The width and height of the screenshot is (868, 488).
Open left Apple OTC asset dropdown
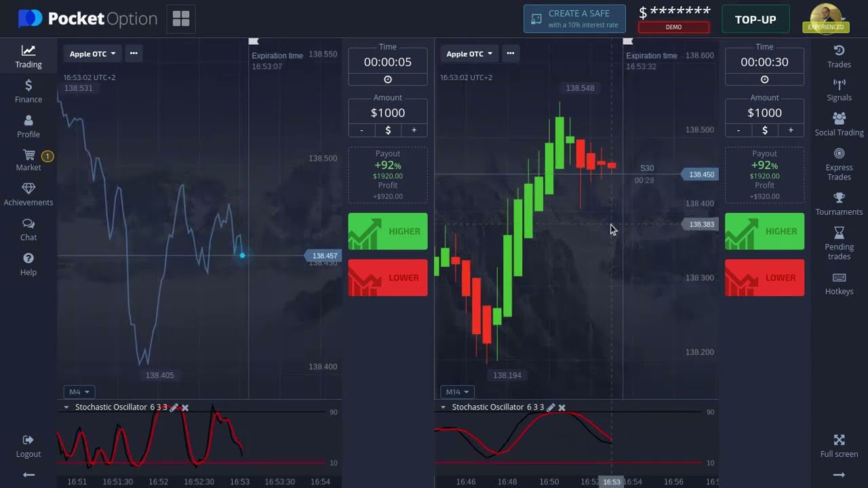tap(92, 54)
